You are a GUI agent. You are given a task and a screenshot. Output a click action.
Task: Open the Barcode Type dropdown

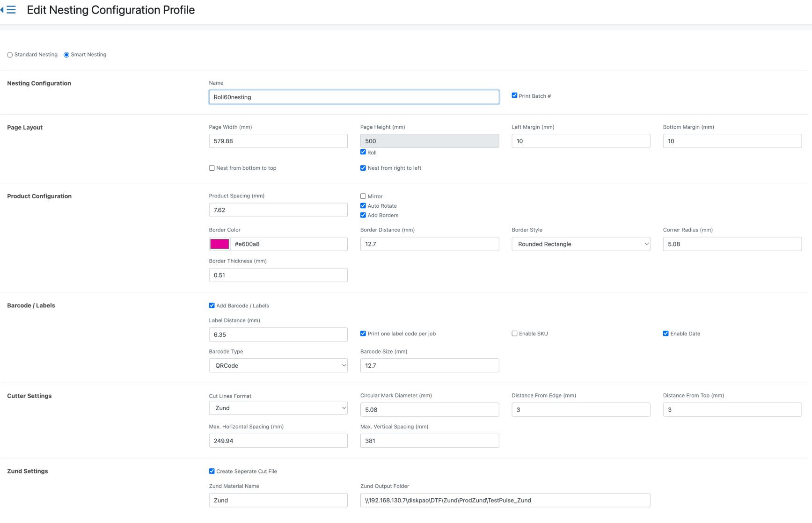coord(278,365)
